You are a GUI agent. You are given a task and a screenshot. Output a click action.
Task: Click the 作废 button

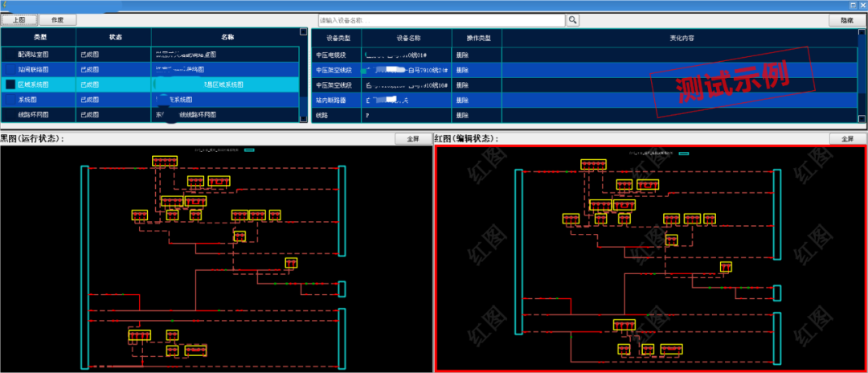click(58, 19)
